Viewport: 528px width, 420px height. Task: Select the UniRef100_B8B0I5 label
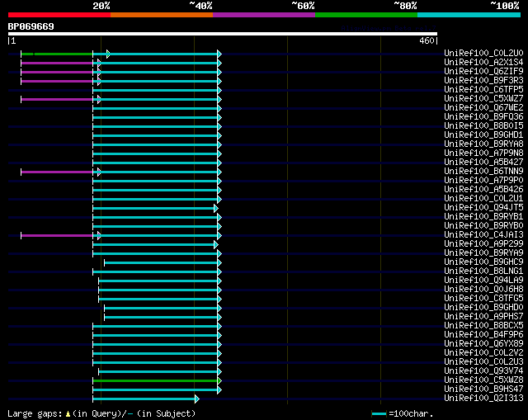483,126
